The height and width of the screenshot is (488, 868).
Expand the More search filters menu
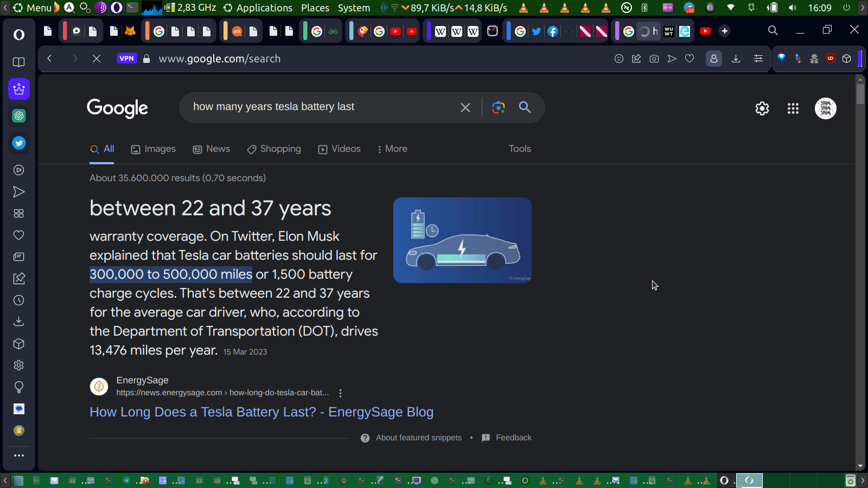[392, 149]
